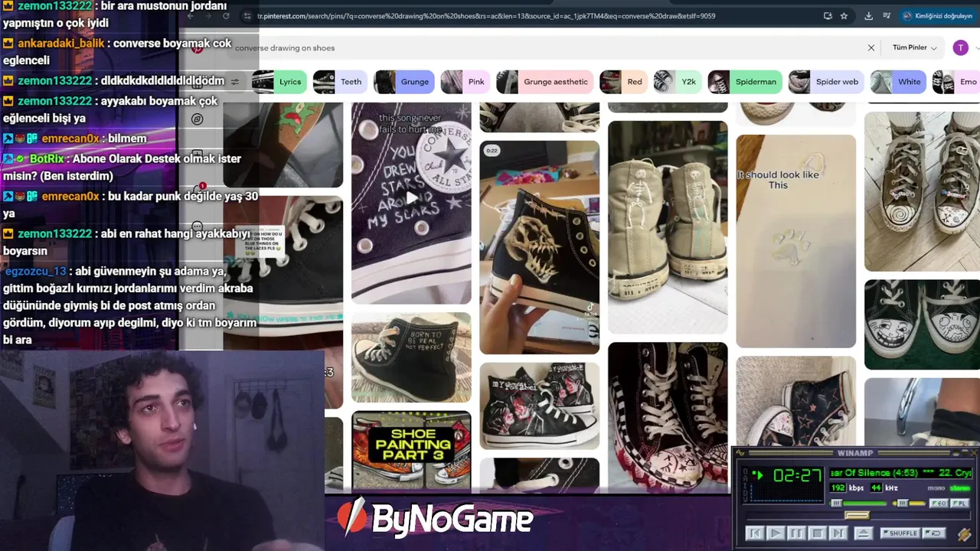The image size is (980, 551).
Task: Toggle Shuffle in Winamp
Action: (x=899, y=533)
